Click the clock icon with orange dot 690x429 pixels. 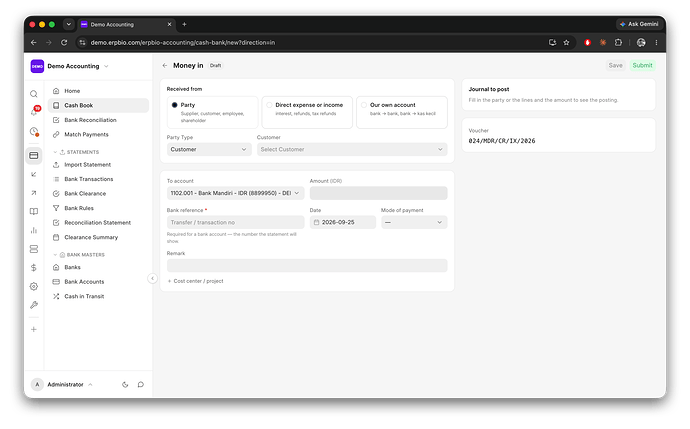tap(34, 131)
